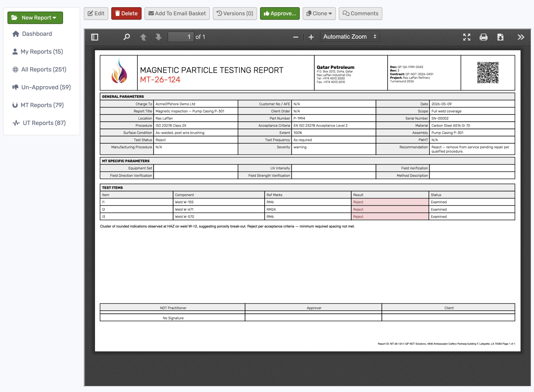Click the QR code in report header

[488, 73]
